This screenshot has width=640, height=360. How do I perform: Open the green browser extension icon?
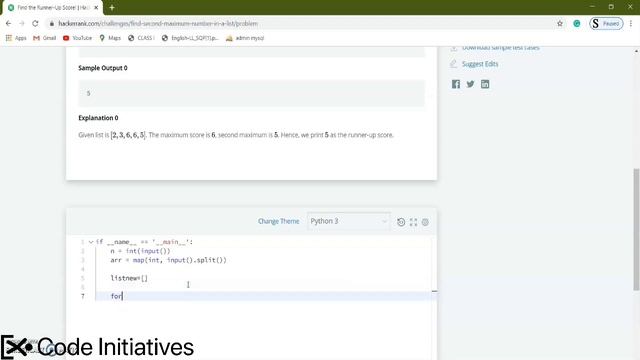tap(577, 24)
